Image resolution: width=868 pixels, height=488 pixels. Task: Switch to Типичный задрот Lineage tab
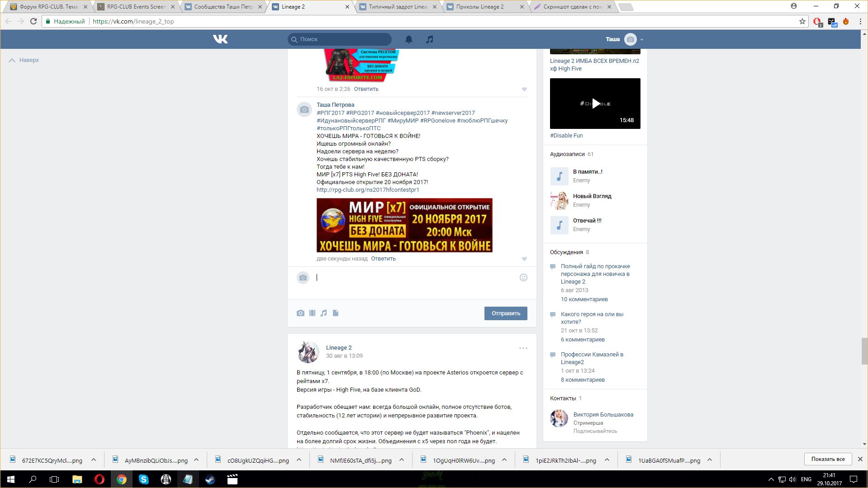pyautogui.click(x=398, y=7)
